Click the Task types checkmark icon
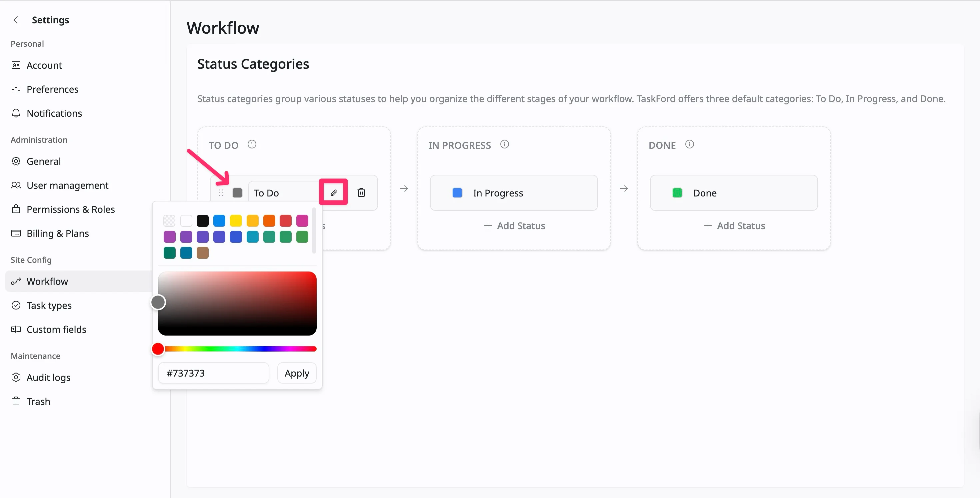The width and height of the screenshot is (980, 498). click(x=16, y=305)
